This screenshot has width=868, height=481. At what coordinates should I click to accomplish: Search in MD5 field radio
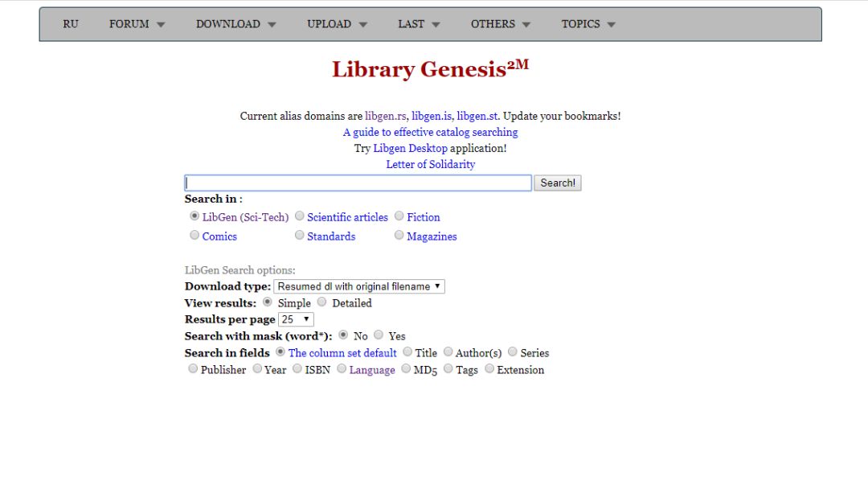tap(407, 368)
